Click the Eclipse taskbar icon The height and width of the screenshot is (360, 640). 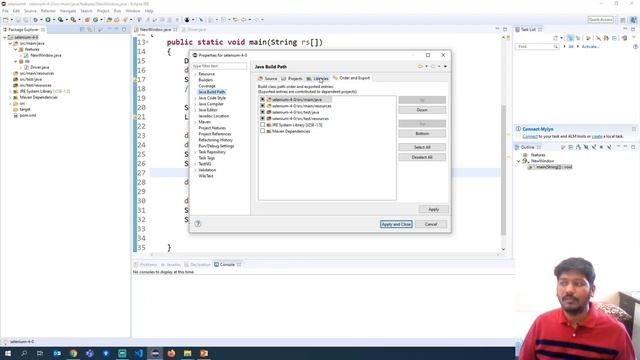tap(155, 353)
